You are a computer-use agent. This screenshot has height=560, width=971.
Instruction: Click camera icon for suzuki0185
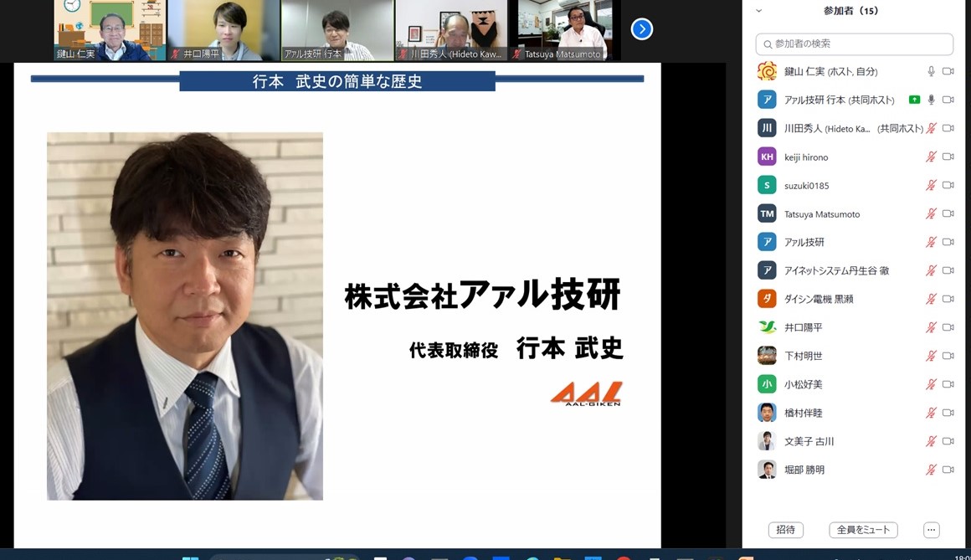(x=948, y=185)
